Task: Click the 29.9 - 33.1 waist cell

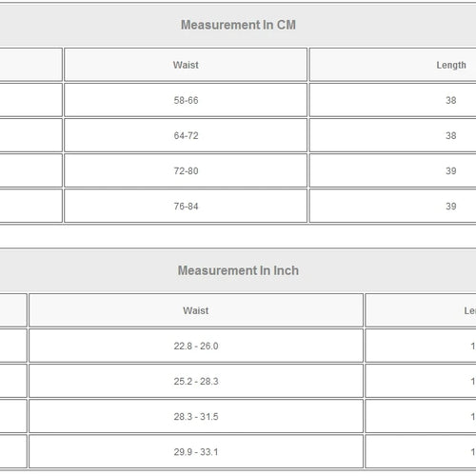Action: [196, 451]
